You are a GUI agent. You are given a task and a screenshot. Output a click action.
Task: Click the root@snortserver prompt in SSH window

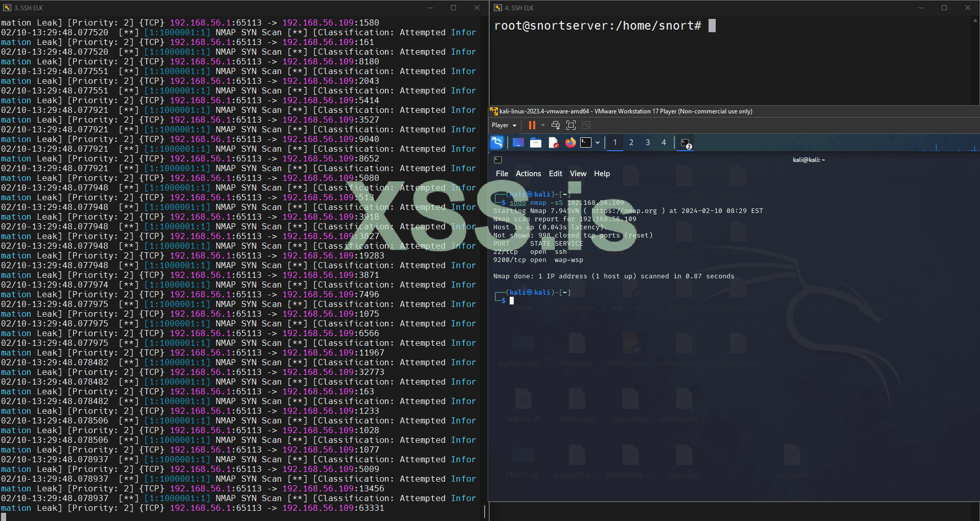pos(598,26)
